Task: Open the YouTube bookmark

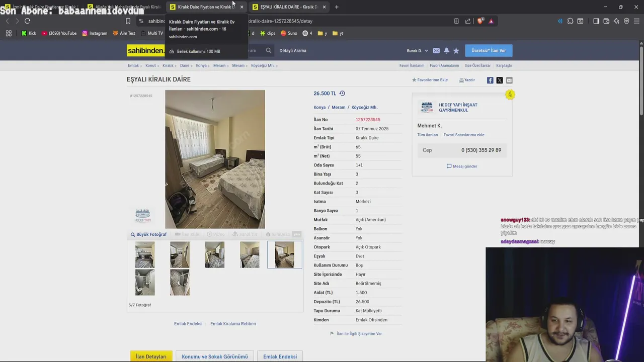Action: (x=59, y=33)
